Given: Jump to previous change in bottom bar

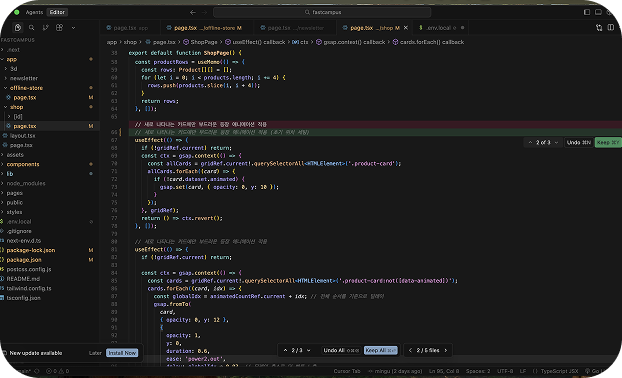Looking at the screenshot, I should (x=285, y=350).
